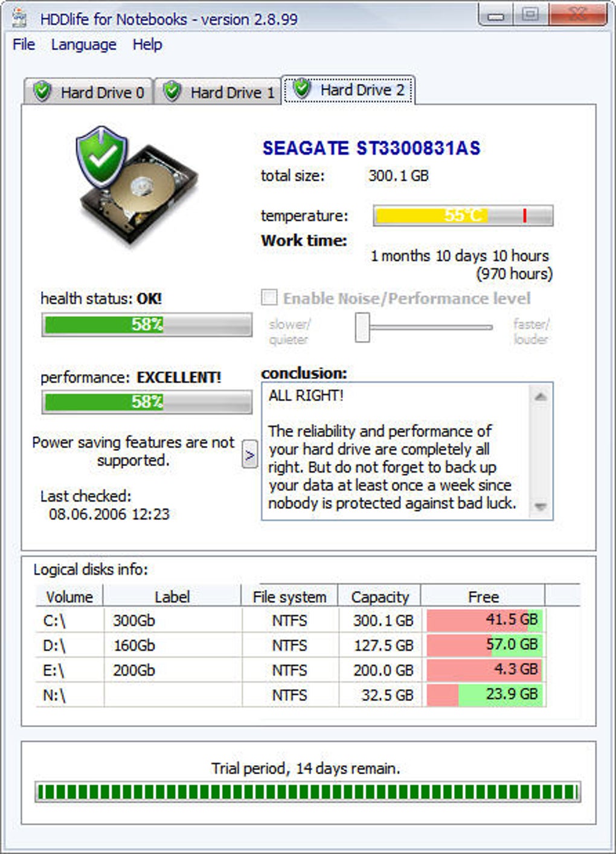The height and width of the screenshot is (854, 616).
Task: Click the > button beside power saving text
Action: coord(249,454)
